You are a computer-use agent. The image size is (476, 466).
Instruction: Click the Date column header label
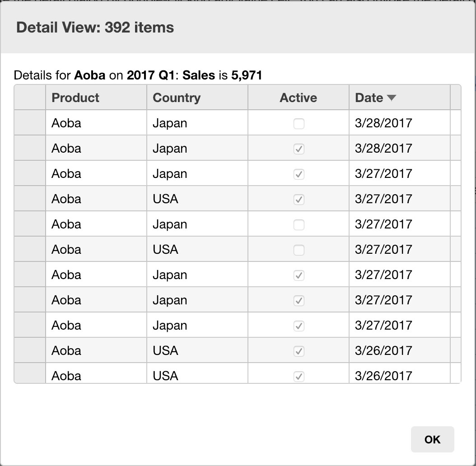[369, 98]
